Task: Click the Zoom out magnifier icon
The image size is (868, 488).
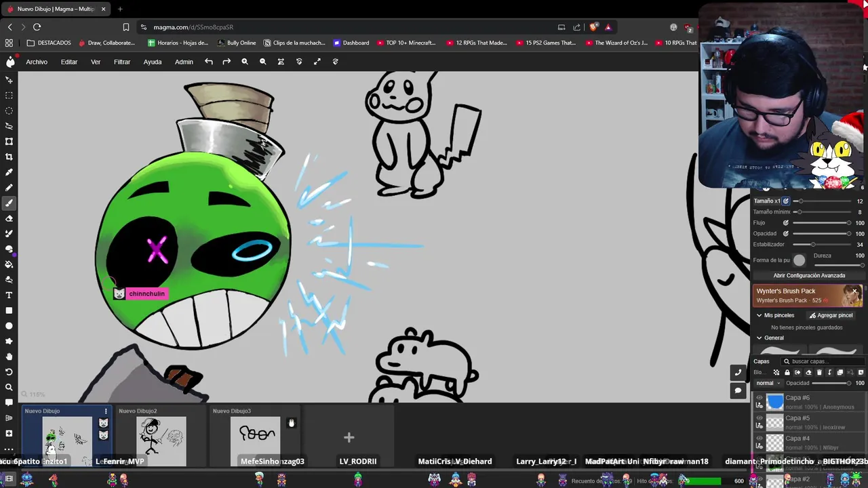Action: 263,62
